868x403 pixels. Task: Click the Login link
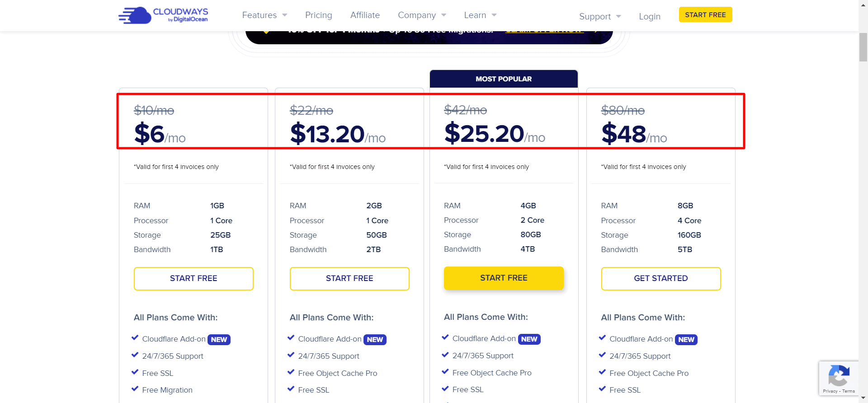pos(649,17)
